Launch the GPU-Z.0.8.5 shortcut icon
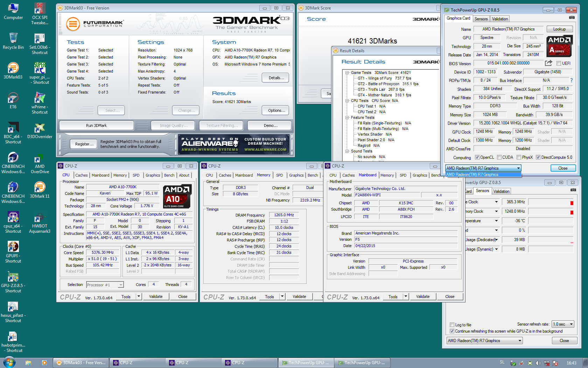 point(13,282)
